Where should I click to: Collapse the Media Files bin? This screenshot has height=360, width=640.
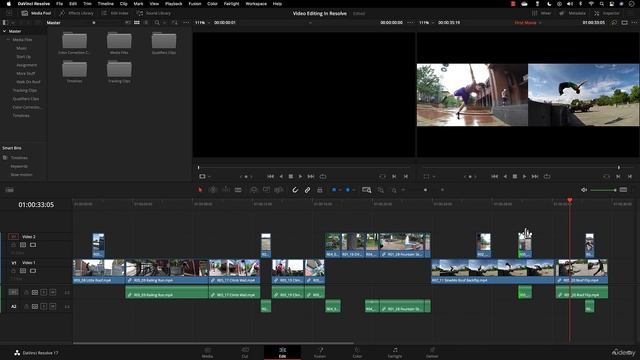click(x=8, y=40)
